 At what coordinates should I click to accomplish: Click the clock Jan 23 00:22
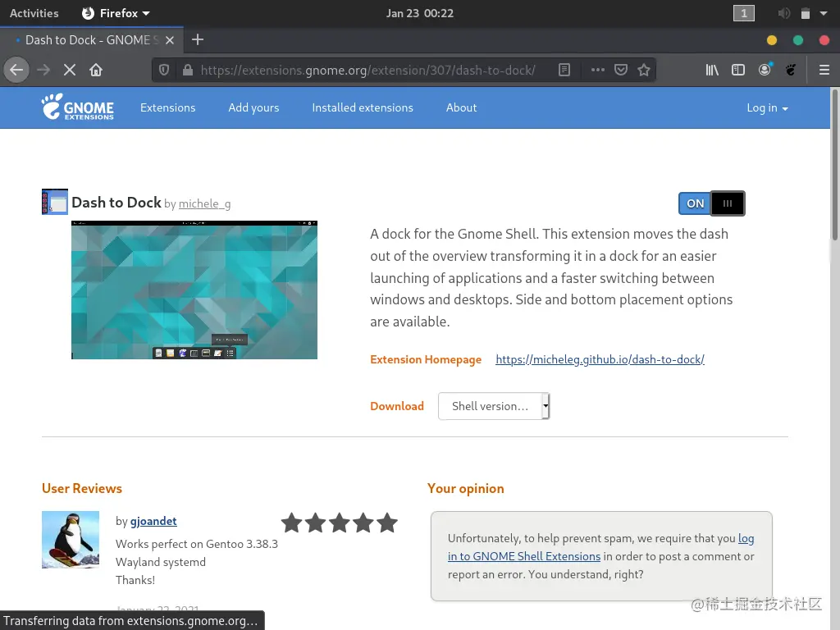pyautogui.click(x=420, y=13)
